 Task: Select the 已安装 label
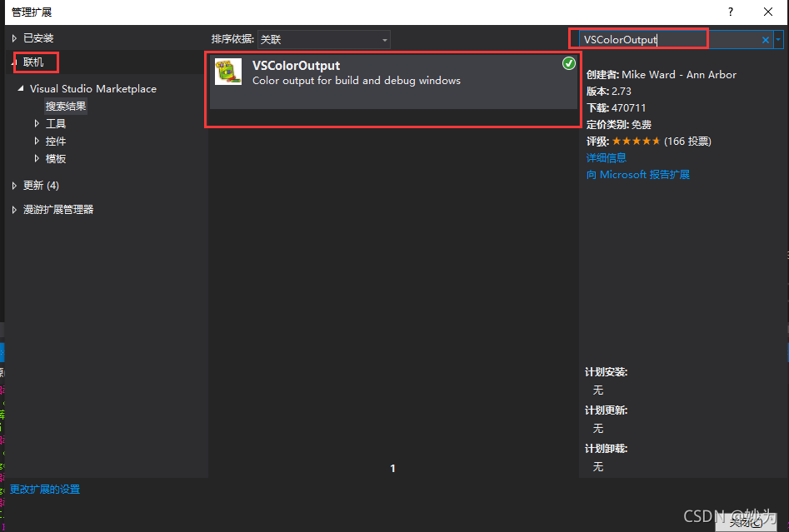click(38, 38)
